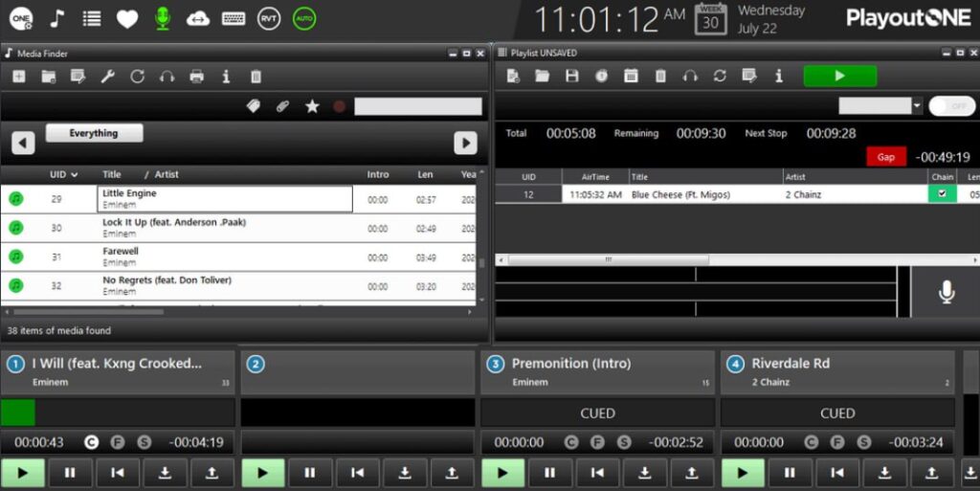980x491 pixels.
Task: Eject player 4 with the upload icon
Action: click(931, 473)
